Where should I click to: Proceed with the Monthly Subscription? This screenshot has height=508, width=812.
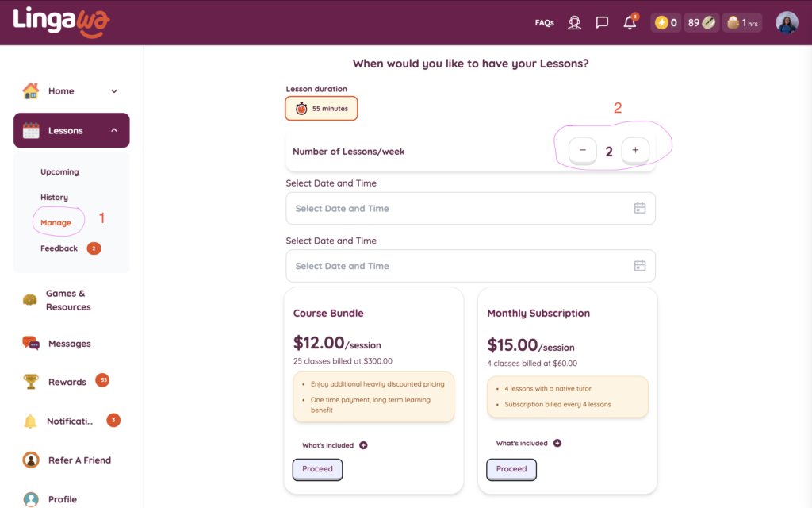(511, 469)
